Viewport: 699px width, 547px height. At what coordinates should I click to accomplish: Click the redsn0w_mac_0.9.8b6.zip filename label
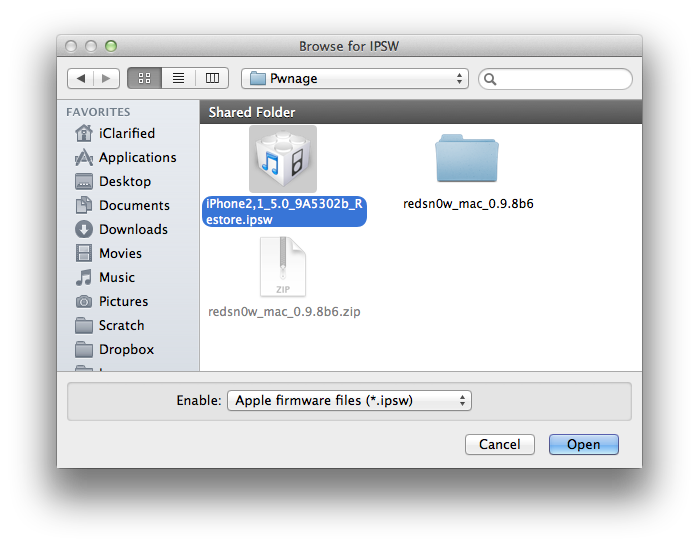(x=284, y=312)
